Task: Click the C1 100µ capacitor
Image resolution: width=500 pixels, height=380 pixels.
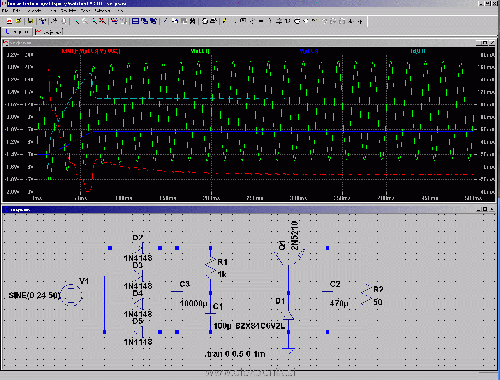Action: [210, 313]
